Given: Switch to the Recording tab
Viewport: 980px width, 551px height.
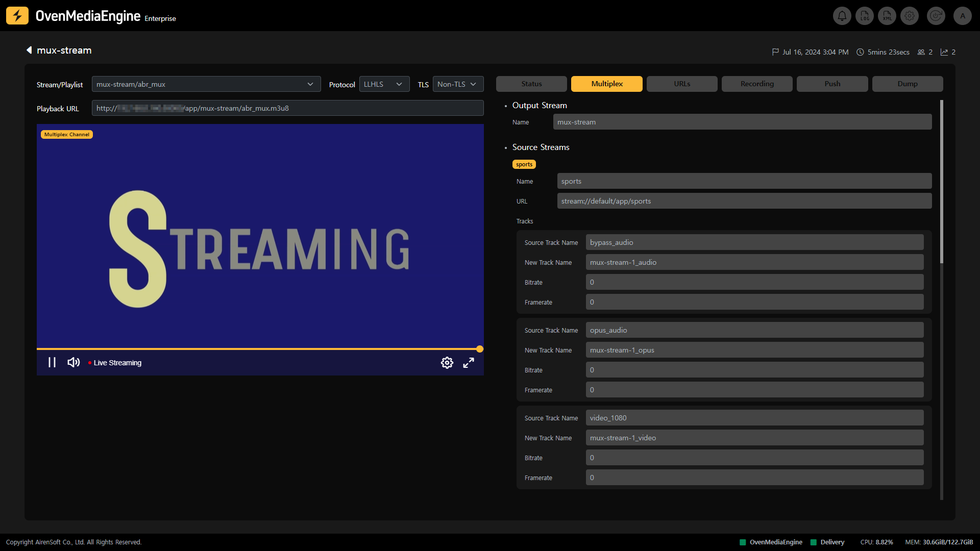Looking at the screenshot, I should point(757,84).
